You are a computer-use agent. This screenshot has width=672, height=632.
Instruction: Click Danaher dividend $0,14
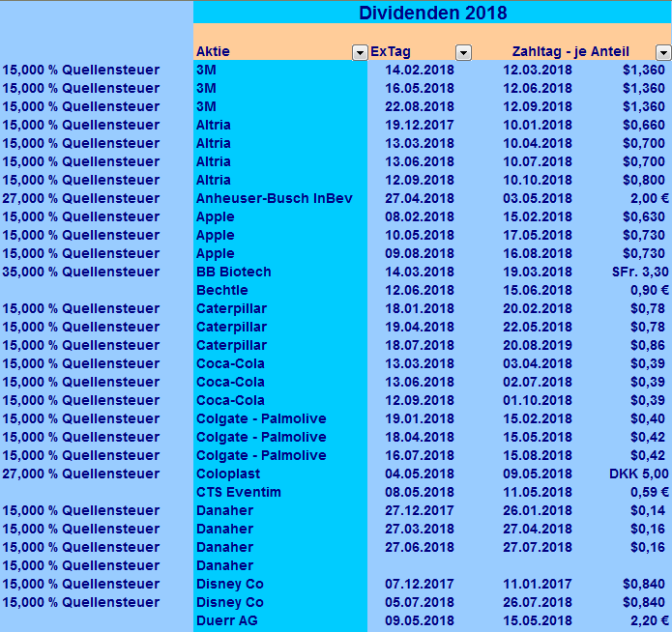pyautogui.click(x=648, y=510)
